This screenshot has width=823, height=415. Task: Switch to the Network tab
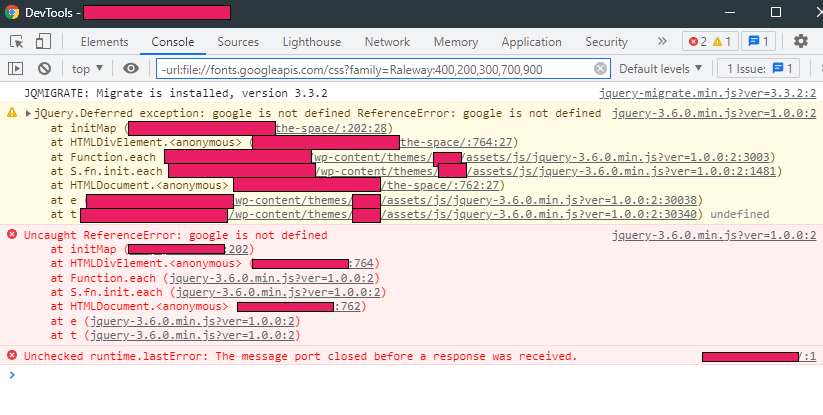pos(387,42)
